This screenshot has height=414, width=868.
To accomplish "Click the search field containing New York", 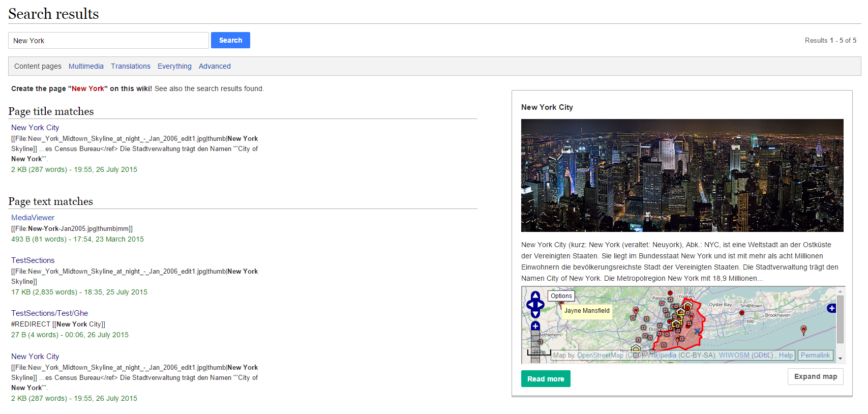I will click(108, 40).
